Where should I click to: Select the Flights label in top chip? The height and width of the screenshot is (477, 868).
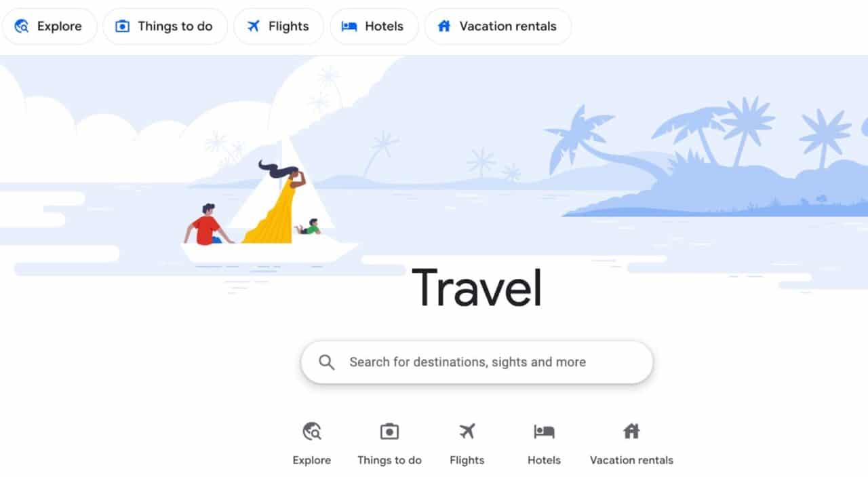pos(288,26)
